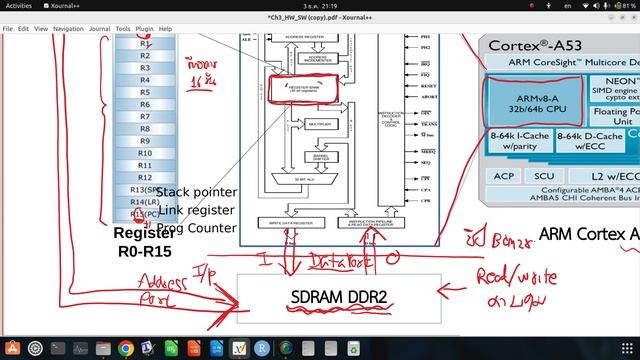640x360 pixels.
Task: Open the Xournal++ app menu in the top bar
Action: 62,6
